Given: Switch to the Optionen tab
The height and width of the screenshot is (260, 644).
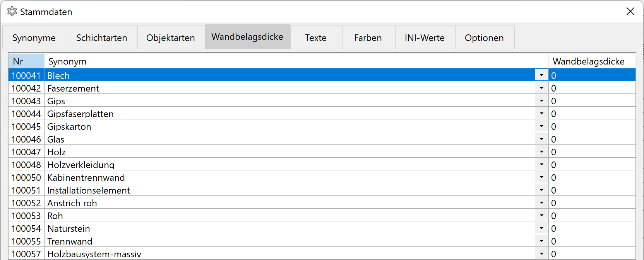Looking at the screenshot, I should click(484, 38).
